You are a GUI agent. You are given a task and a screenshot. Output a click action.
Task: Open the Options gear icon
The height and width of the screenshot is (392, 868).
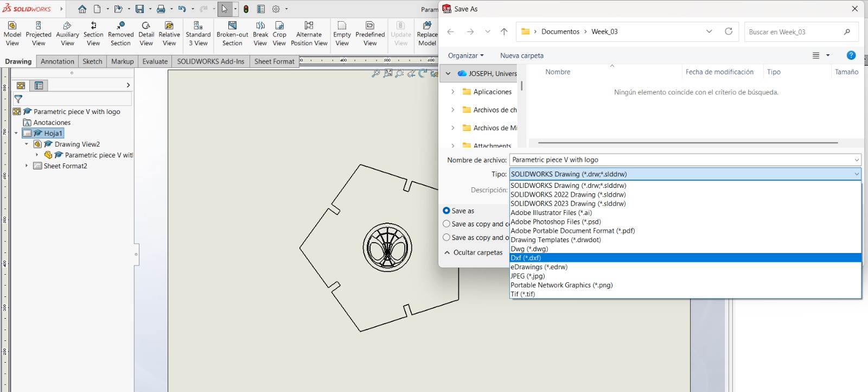click(276, 9)
